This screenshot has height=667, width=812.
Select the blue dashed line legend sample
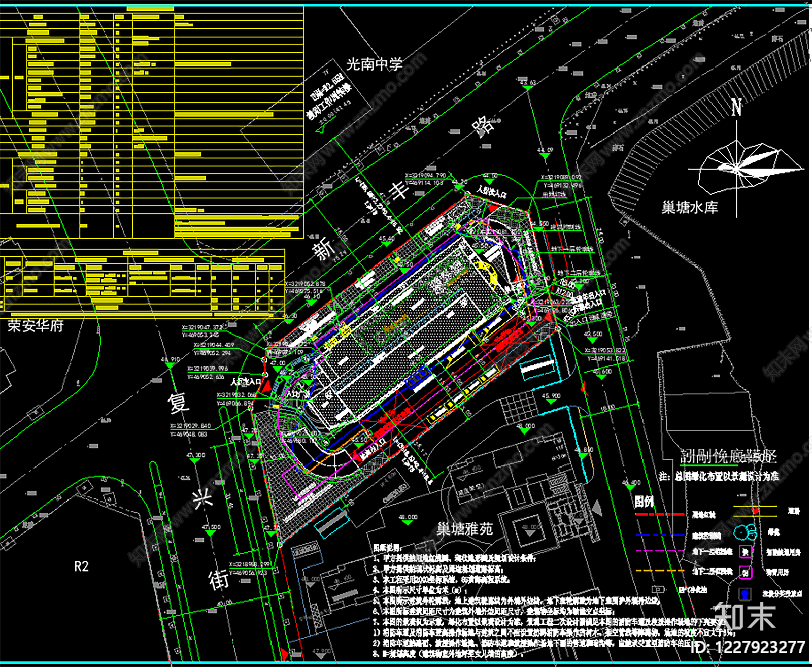point(660,535)
